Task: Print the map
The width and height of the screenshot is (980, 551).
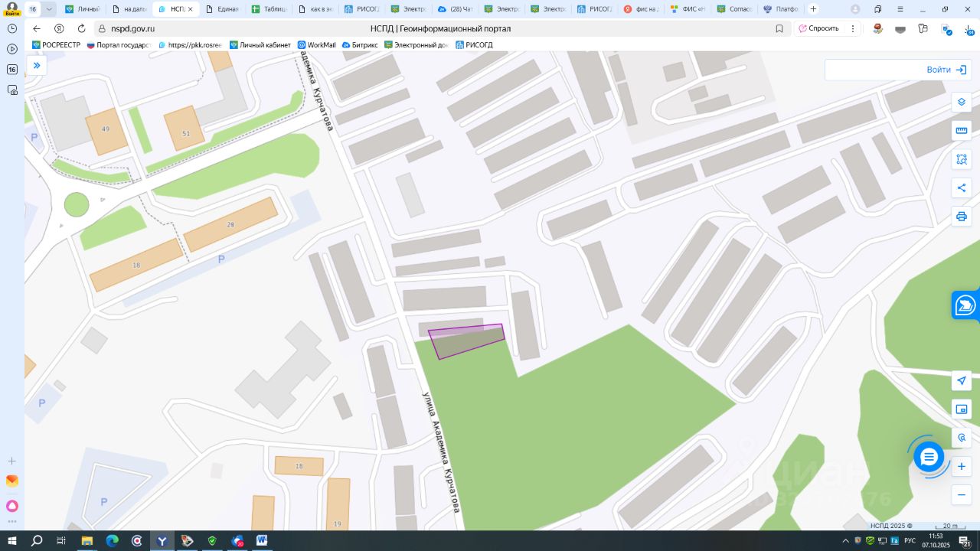Action: [962, 216]
